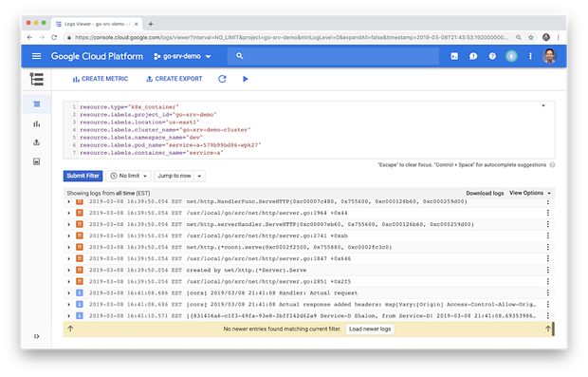The width and height of the screenshot is (588, 377).
Task: Click browser reload button
Action: pos(54,37)
